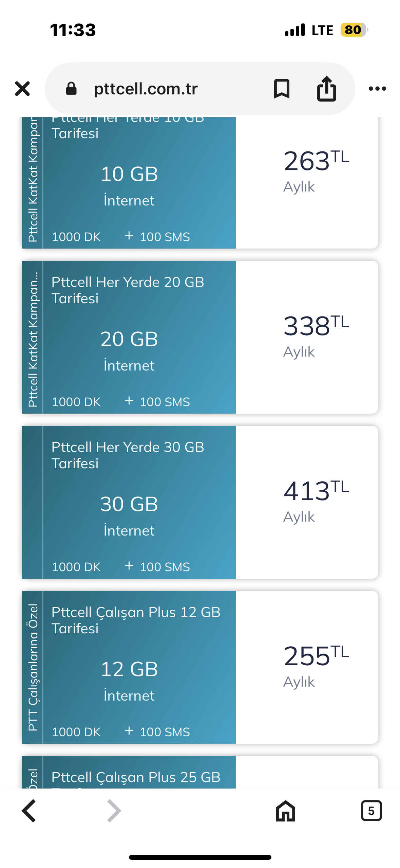Close the browser tab with X icon

(22, 89)
